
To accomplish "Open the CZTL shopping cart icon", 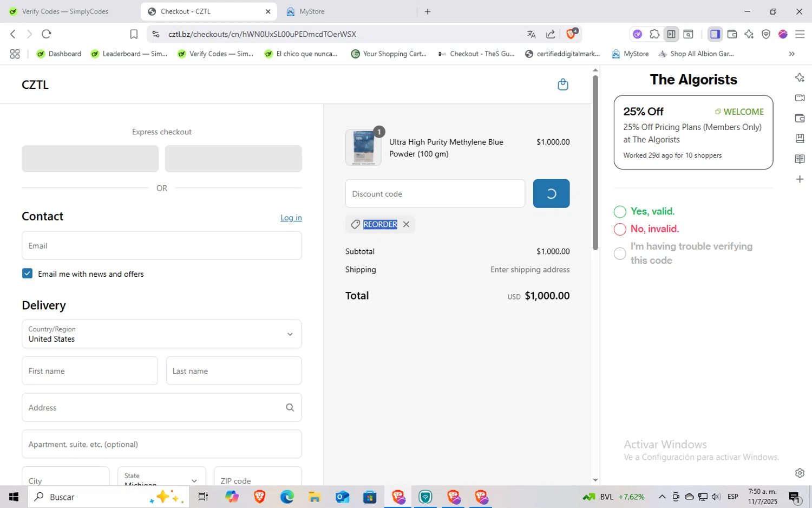I will click(563, 84).
